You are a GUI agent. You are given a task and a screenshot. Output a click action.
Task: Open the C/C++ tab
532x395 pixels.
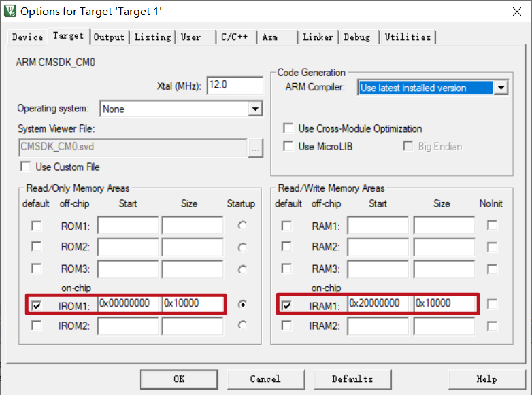click(235, 37)
